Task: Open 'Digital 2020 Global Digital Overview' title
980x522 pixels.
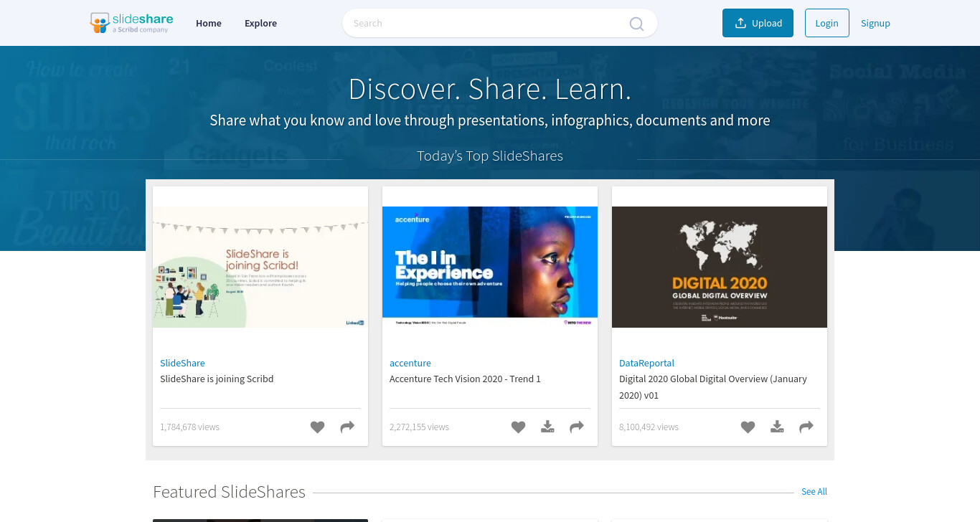Action: click(x=713, y=386)
